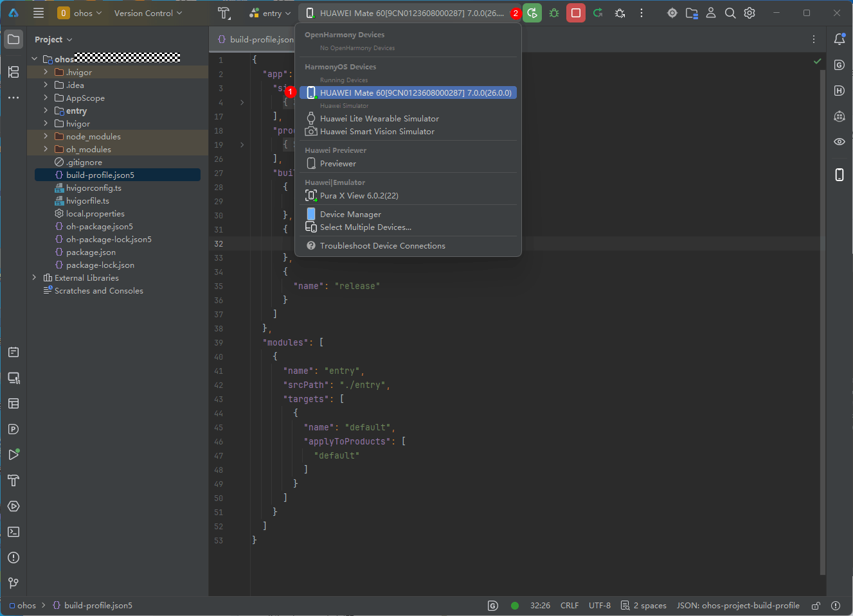Open the Project view dropdown in panel header
Screen dimensions: 853x616
pos(53,39)
